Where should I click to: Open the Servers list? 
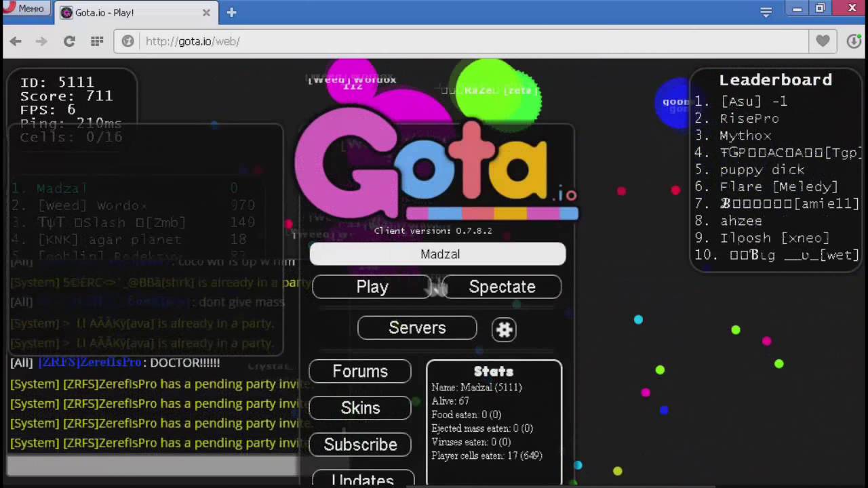pos(417,327)
